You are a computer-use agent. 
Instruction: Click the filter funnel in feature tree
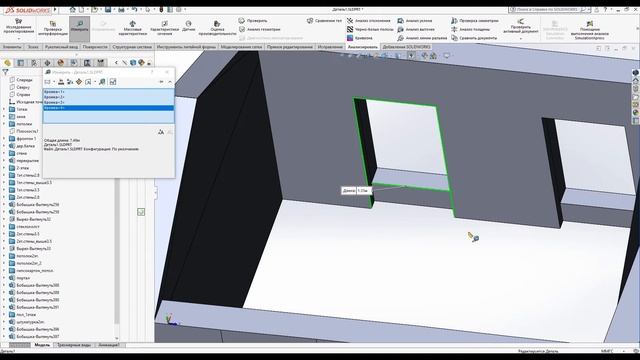tap(5, 72)
